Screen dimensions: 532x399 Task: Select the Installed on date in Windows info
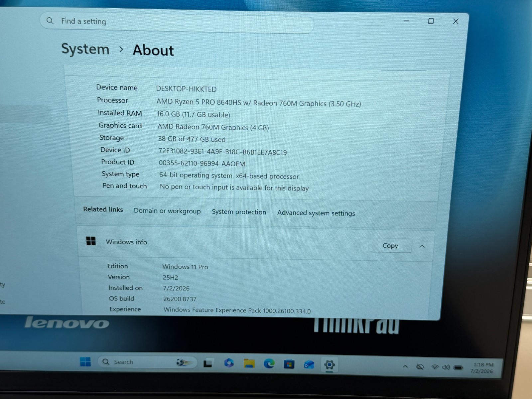click(176, 288)
